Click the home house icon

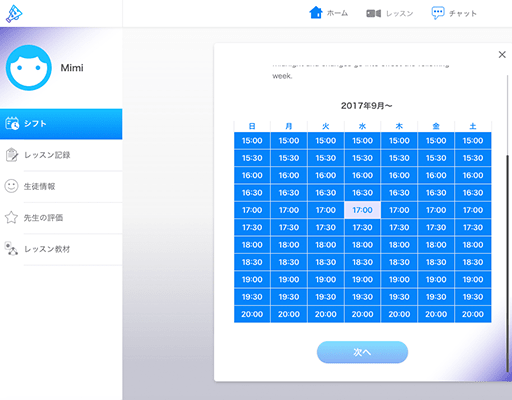pos(316,13)
